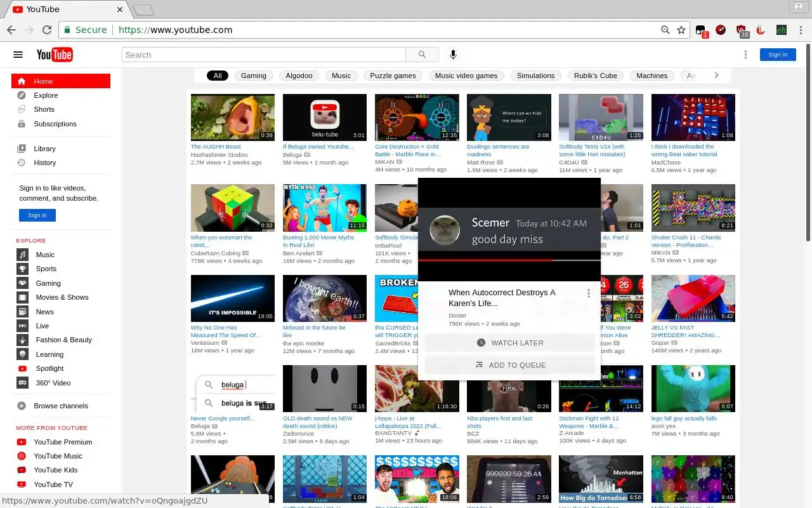The image size is (812, 508).
Task: Reload the page with browser refresh button
Action: pyautogui.click(x=46, y=30)
